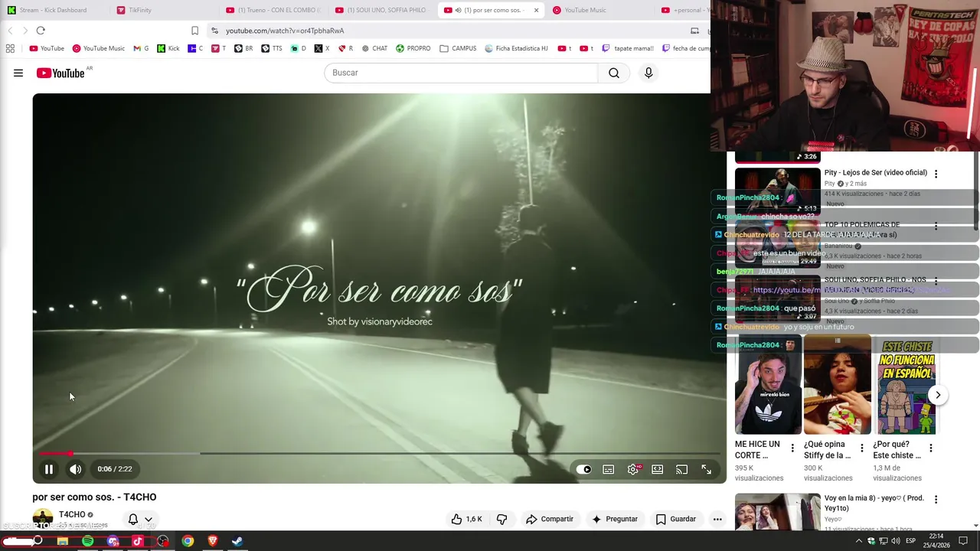Open options for '¿Qué opina Stiffy' short

click(862, 448)
